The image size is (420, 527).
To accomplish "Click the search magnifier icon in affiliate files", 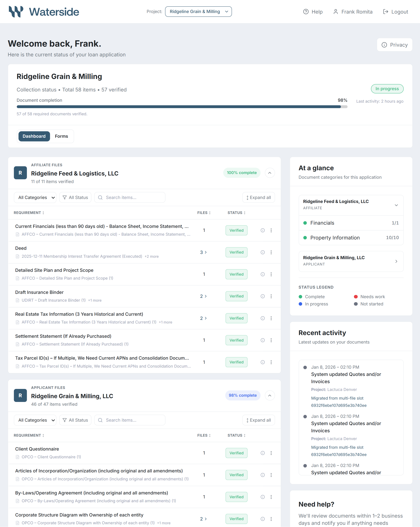I will [x=100, y=197].
